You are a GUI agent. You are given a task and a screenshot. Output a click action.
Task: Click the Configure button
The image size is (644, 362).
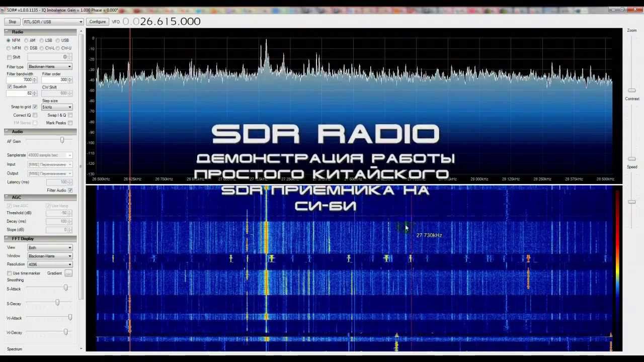point(97,22)
